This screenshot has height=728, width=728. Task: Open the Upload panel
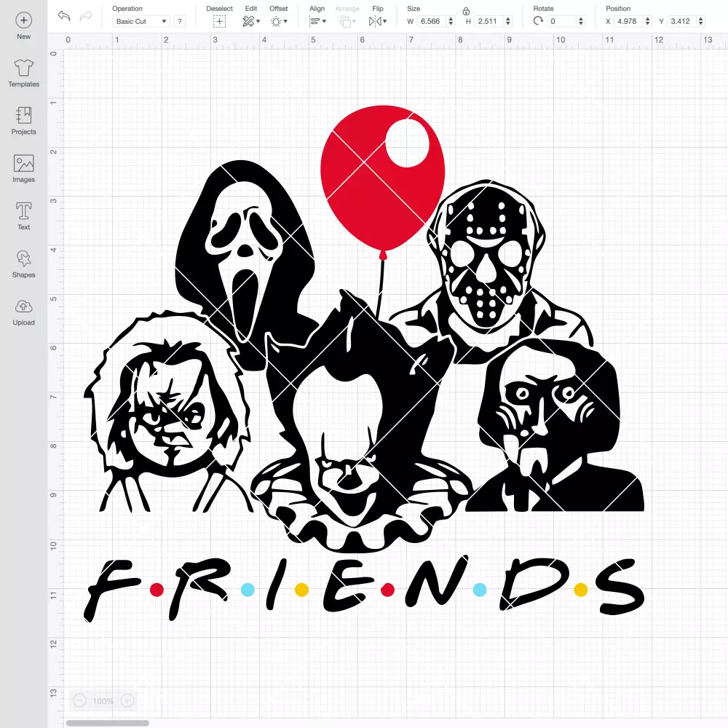tap(24, 312)
